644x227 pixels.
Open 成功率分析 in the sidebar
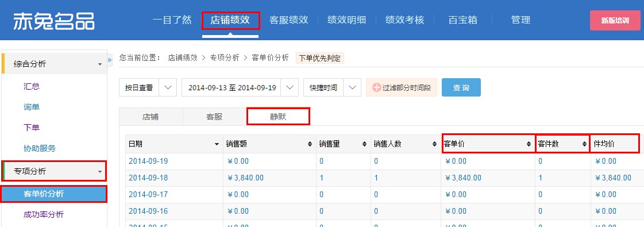click(x=44, y=214)
